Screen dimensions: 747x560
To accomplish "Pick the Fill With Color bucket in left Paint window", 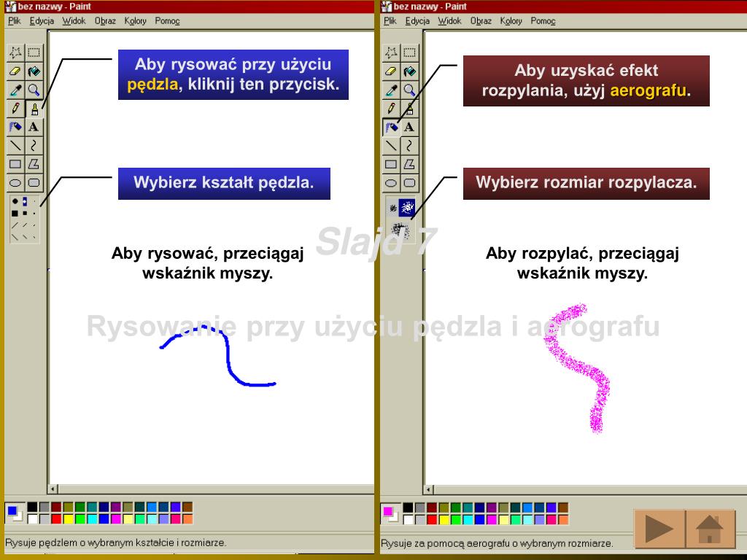I will (x=34, y=71).
